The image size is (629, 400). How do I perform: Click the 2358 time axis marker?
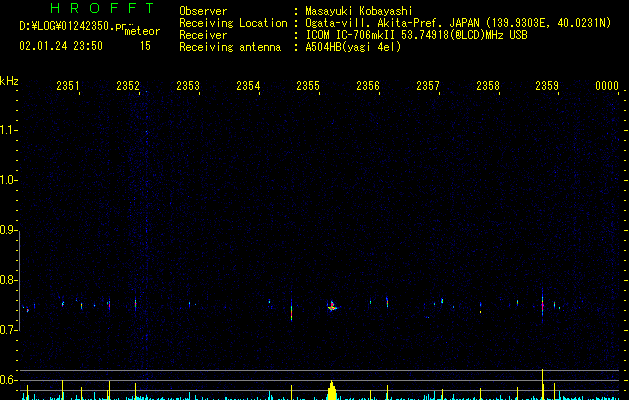488,86
